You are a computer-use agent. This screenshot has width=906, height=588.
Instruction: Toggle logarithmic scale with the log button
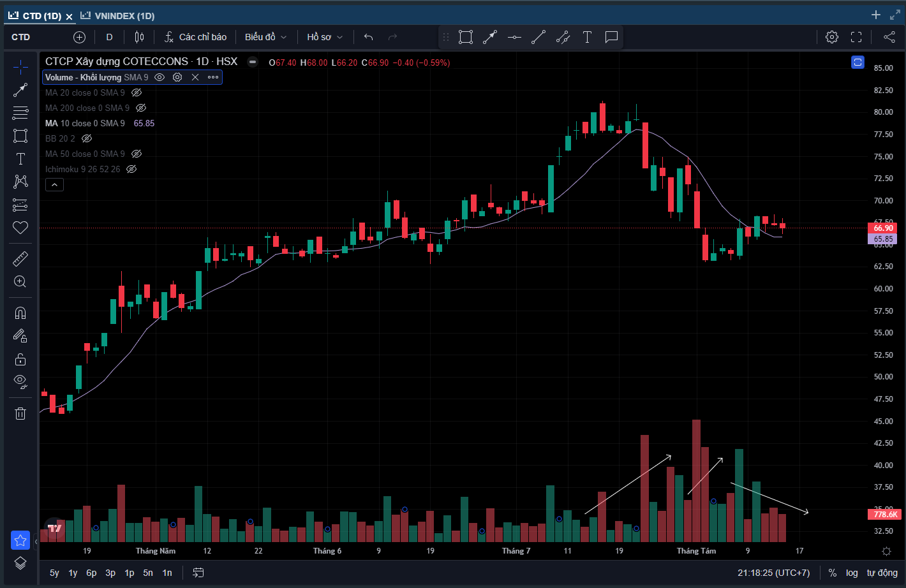852,573
